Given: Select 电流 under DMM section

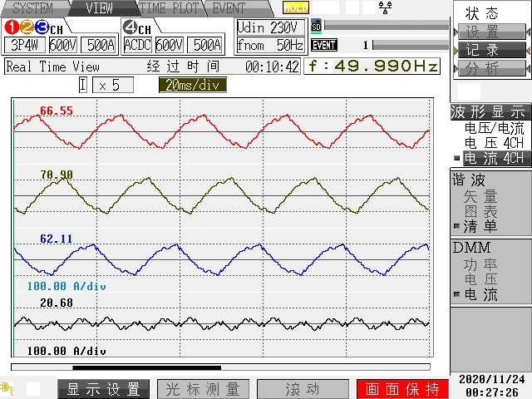Looking at the screenshot, I should (480, 294).
